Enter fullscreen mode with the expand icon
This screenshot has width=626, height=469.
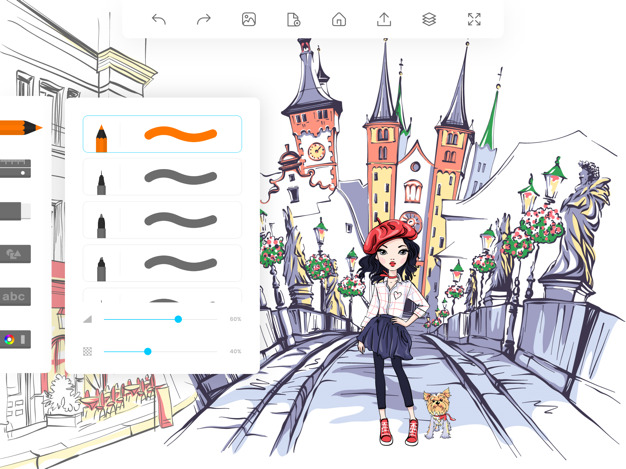(x=474, y=20)
